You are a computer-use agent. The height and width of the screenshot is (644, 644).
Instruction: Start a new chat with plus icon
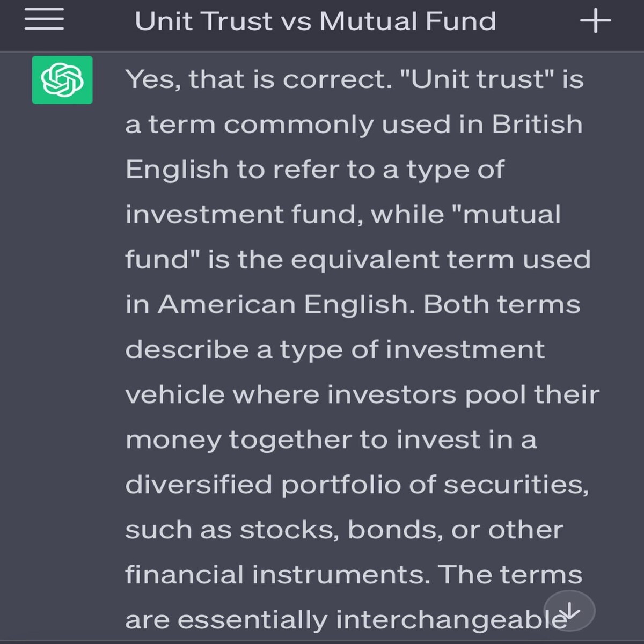(595, 21)
